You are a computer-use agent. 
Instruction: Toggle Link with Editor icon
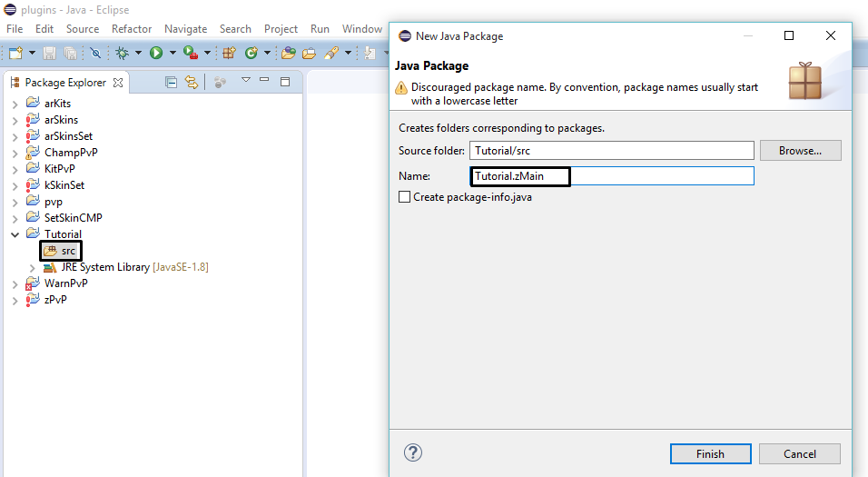[x=191, y=83]
